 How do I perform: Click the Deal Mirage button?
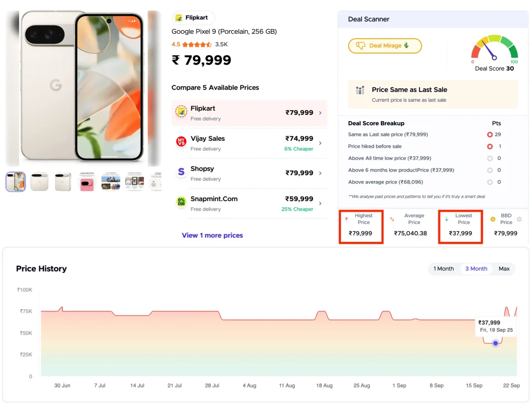[384, 46]
